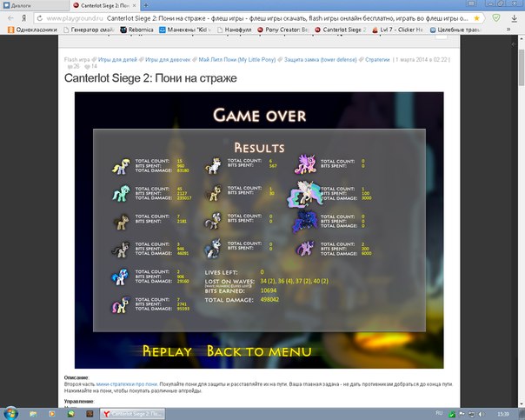This screenshot has width=525, height=420.
Task: Click the taskbar clock showing 15:39
Action: [503, 414]
